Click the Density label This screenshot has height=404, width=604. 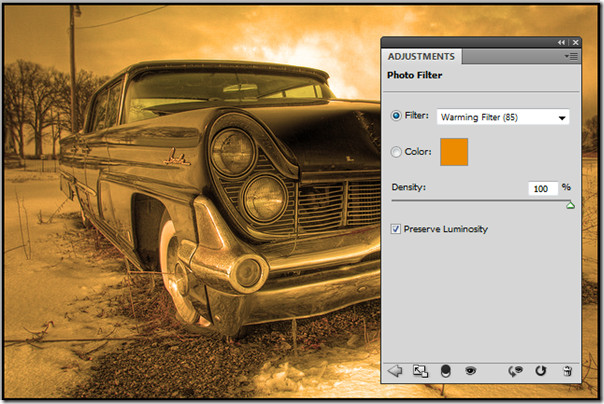pyautogui.click(x=409, y=187)
